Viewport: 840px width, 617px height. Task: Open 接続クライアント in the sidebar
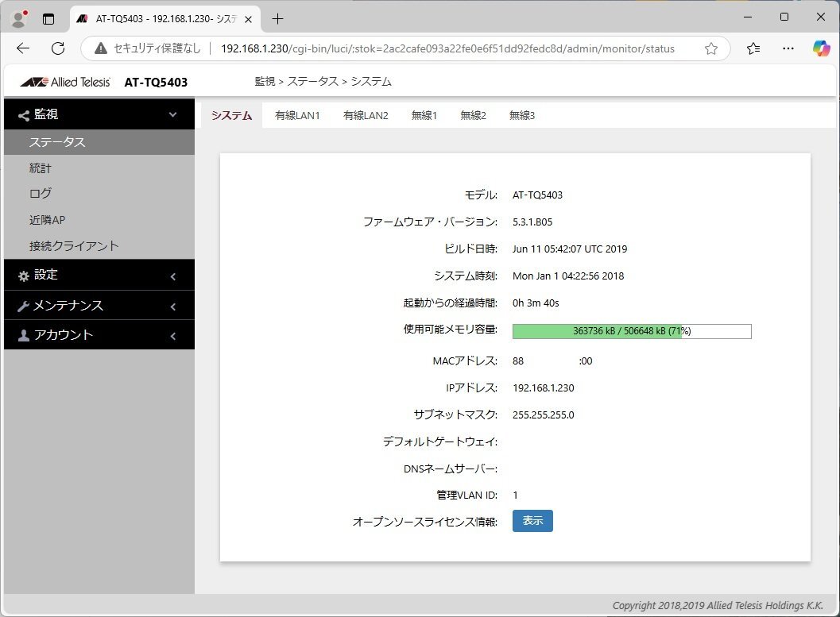tap(74, 246)
